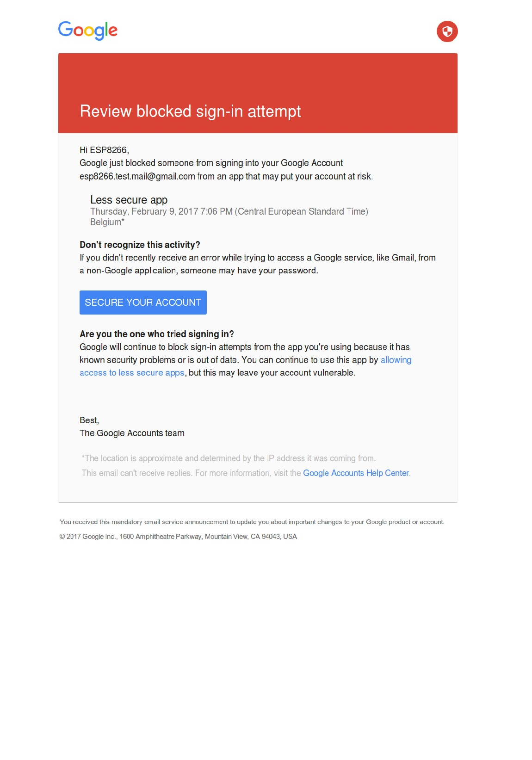The image size is (532, 760).
Task: Click the 'Belgium*' location text
Action: 107,222
